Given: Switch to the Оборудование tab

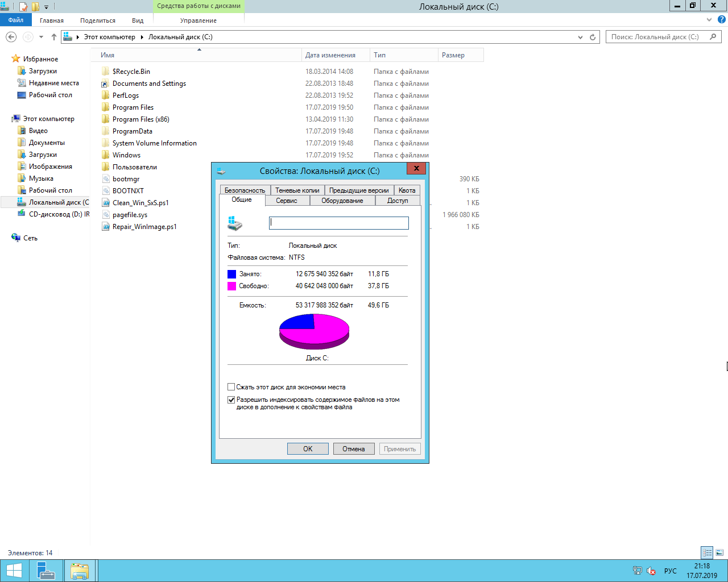Looking at the screenshot, I should coord(342,201).
